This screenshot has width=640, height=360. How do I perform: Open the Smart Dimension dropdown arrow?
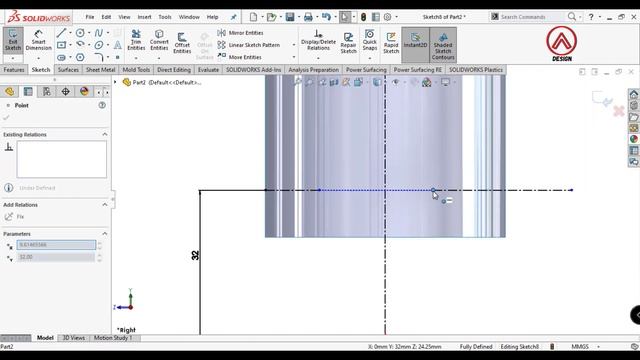pos(38,58)
